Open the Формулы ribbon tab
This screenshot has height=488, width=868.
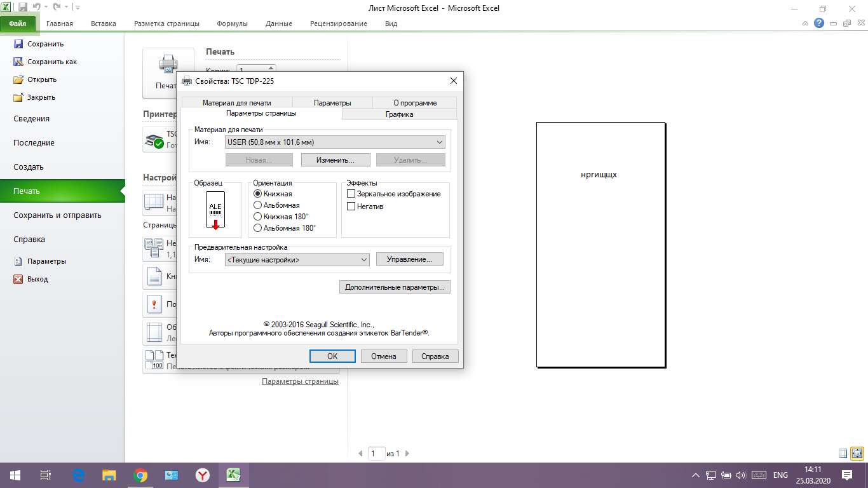[x=233, y=24]
